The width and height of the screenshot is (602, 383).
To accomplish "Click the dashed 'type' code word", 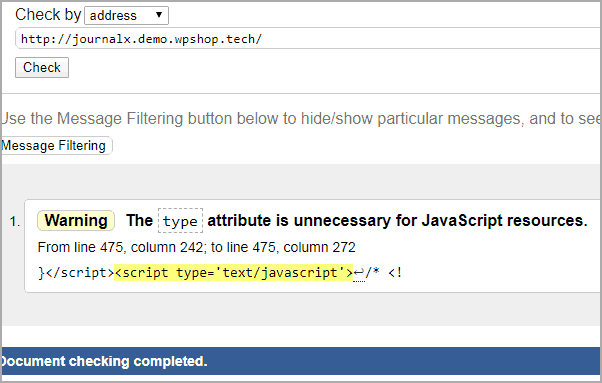I will (180, 221).
